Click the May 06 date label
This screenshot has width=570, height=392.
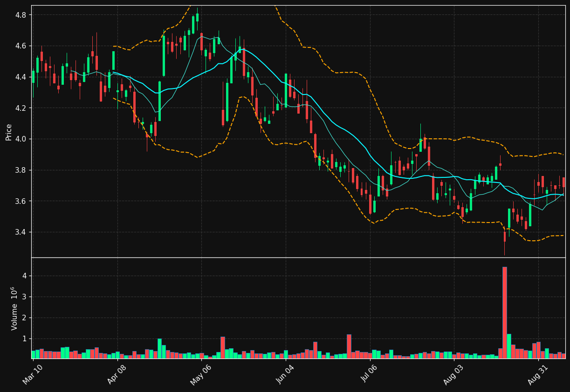tap(201, 374)
